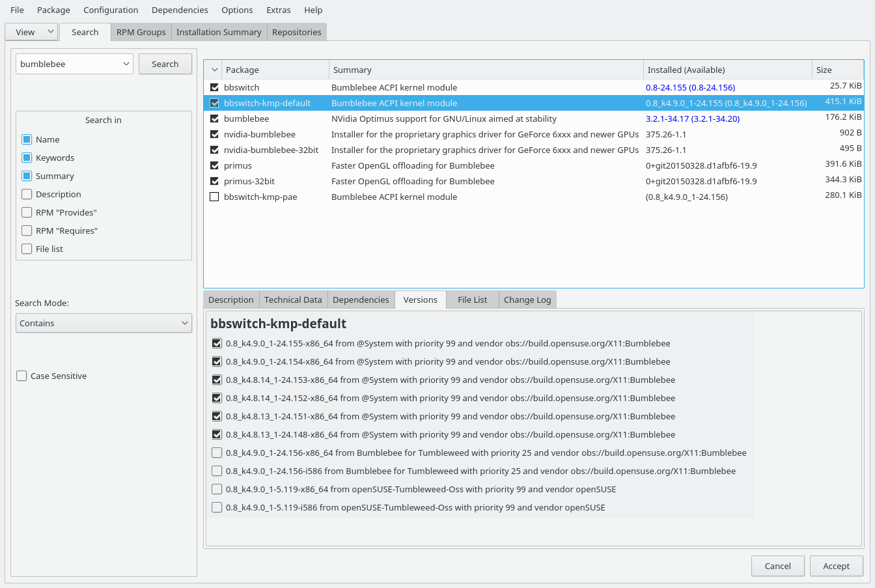Screen dimensions: 875x588
Task: Toggle version 0.8_k4.8.14_1-24.152-x86_64 checkbox
Action: 217,398
